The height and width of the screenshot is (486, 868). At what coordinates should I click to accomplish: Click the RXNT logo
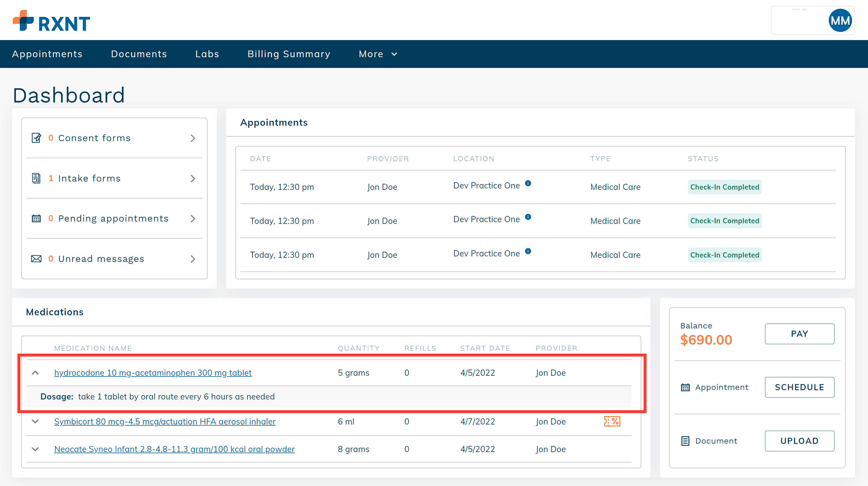click(x=51, y=21)
